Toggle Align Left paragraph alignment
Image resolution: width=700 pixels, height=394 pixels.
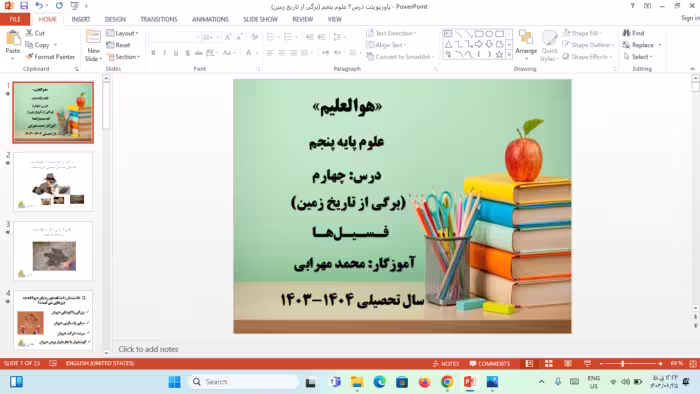270,53
